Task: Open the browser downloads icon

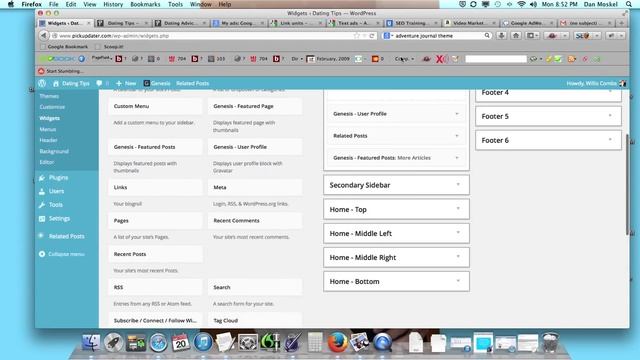Action: [501, 36]
